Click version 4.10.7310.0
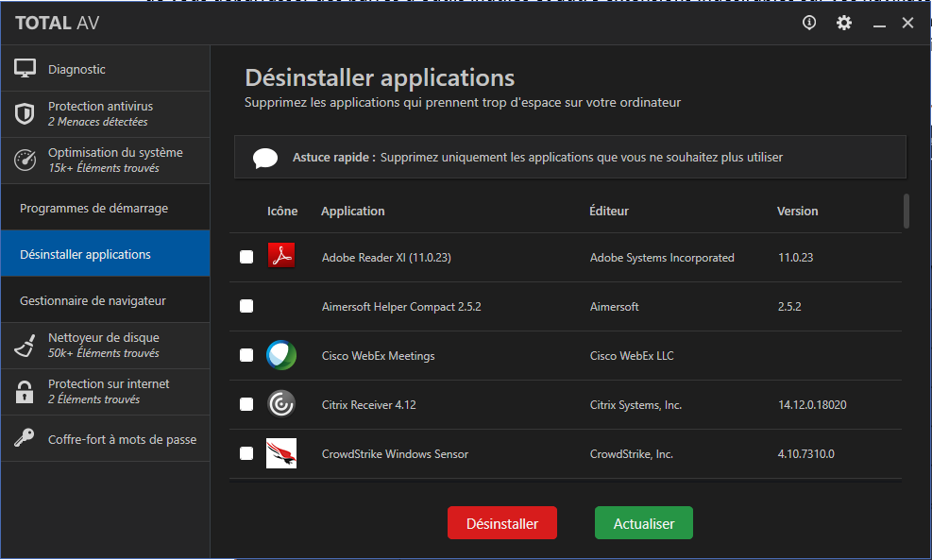Image resolution: width=932 pixels, height=560 pixels. pos(806,454)
